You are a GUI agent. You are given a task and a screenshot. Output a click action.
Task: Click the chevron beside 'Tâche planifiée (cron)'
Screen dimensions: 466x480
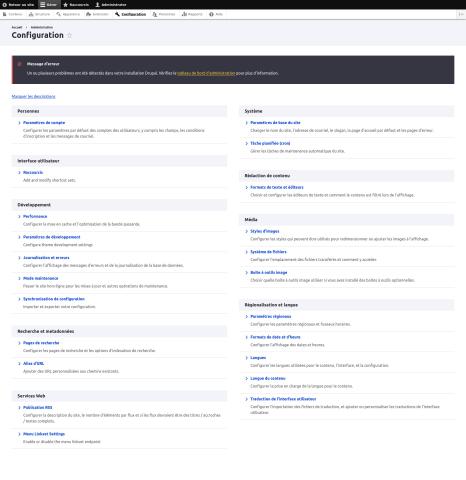pos(247,144)
